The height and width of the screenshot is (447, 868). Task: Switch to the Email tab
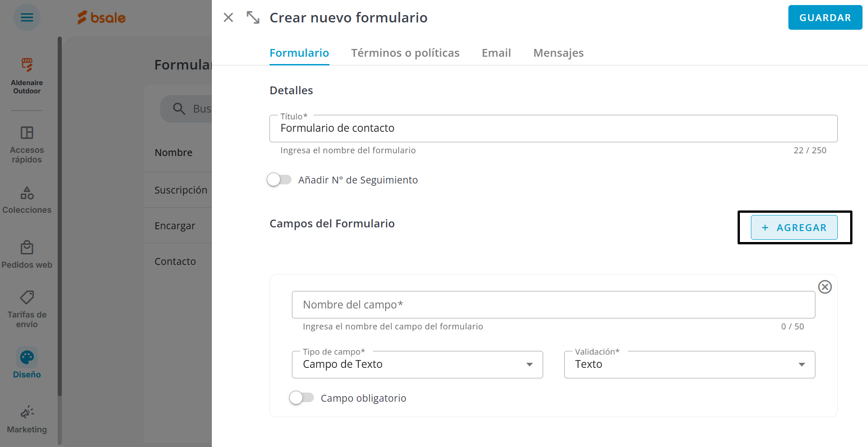[x=496, y=53]
